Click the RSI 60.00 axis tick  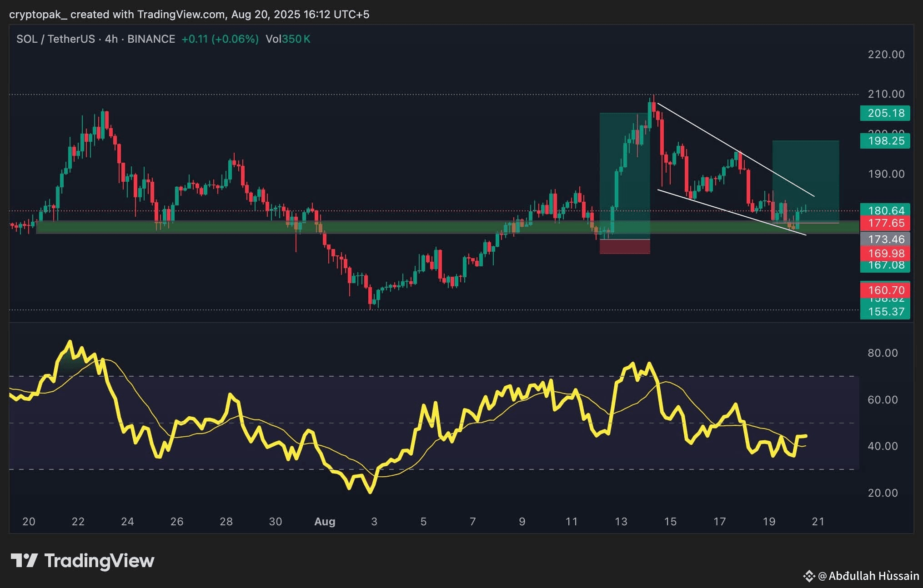click(x=883, y=400)
